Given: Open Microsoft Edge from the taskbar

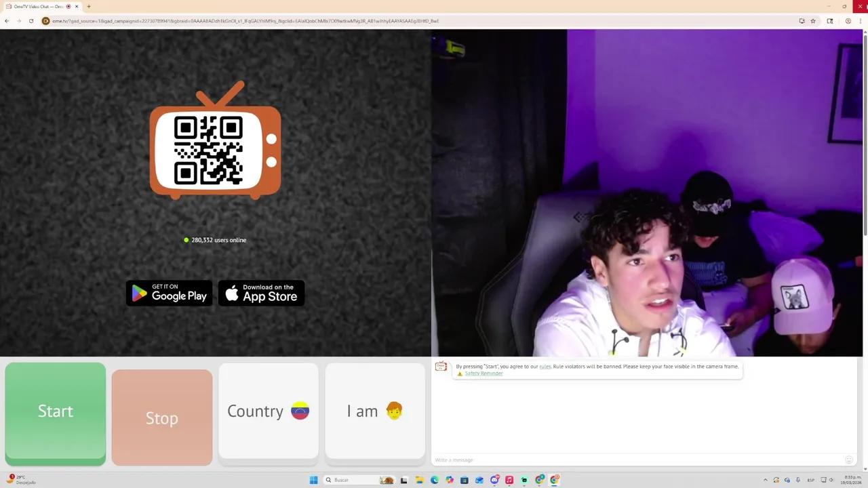Looking at the screenshot, I should coord(435,480).
